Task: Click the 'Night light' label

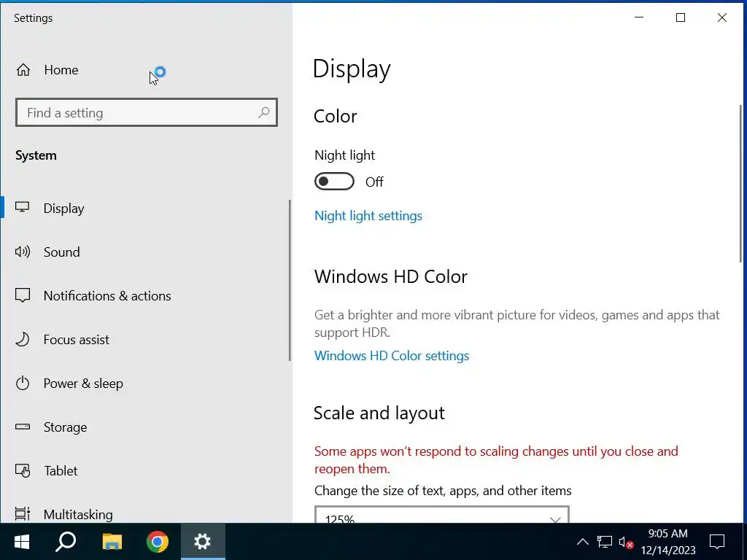Action: point(344,155)
